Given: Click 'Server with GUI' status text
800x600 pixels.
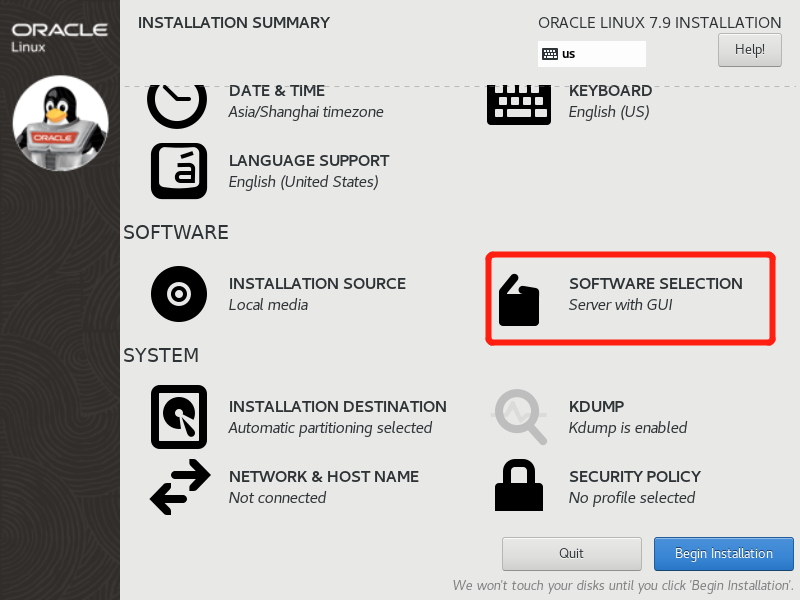Looking at the screenshot, I should [620, 305].
